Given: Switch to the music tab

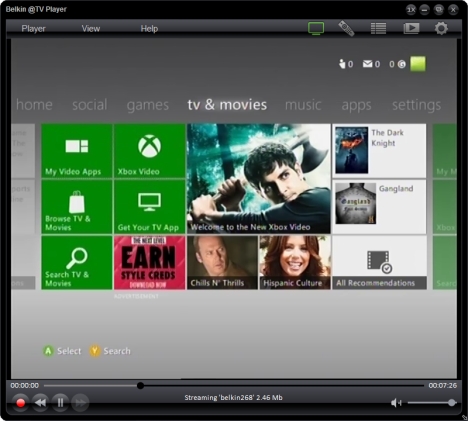Looking at the screenshot, I should tap(303, 105).
